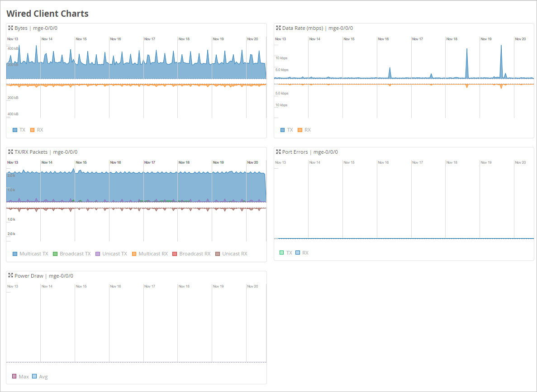The height and width of the screenshot is (392, 537).
Task: Expand the Bytes chart to fullscreen
Action: (x=10, y=28)
